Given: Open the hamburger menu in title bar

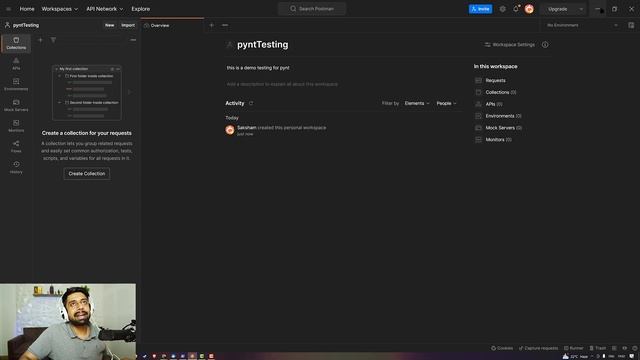Looking at the screenshot, I should coord(8,9).
